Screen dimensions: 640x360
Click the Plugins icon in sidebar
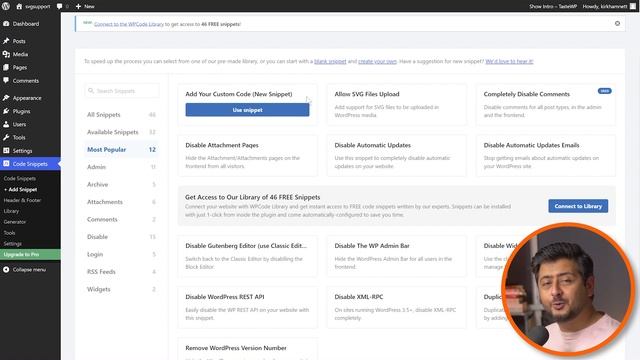click(6, 111)
